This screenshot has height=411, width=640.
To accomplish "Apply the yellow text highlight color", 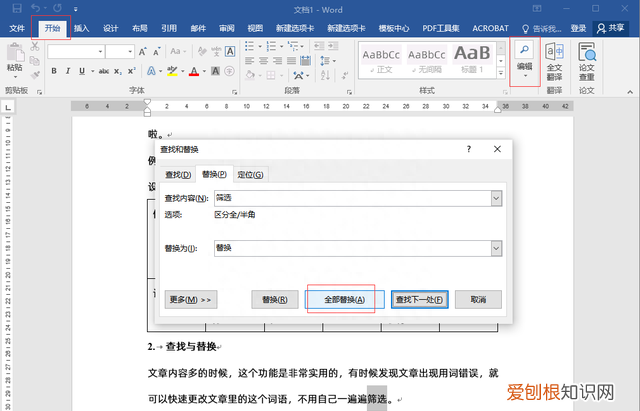I will click(173, 71).
